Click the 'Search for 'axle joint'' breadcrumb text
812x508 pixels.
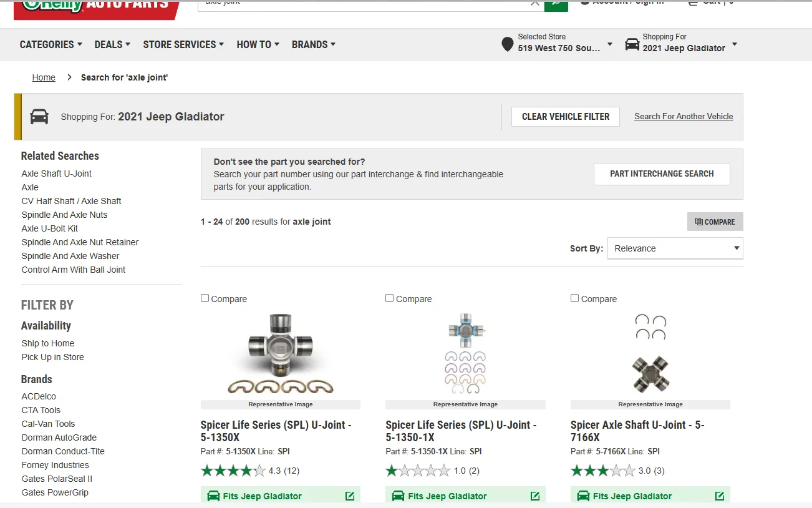coord(125,77)
